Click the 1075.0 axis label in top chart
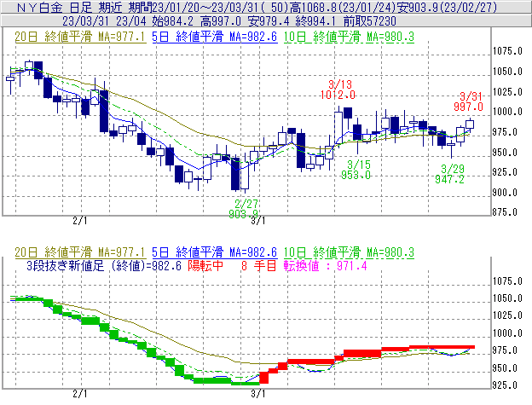This screenshot has width=532, height=405. pos(507,51)
